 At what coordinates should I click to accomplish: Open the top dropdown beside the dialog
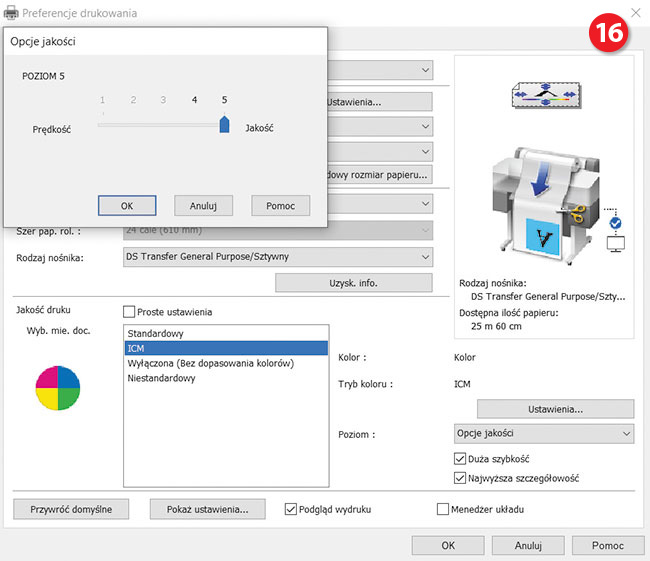(x=380, y=70)
